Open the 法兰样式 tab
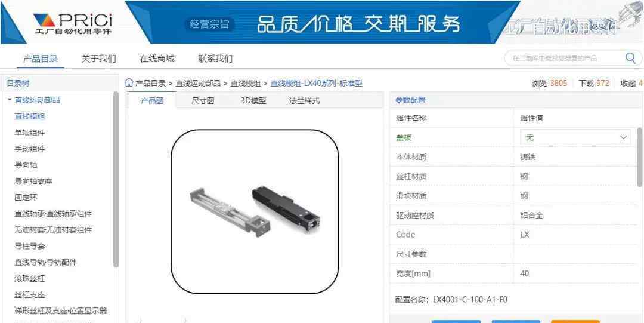 coord(304,101)
